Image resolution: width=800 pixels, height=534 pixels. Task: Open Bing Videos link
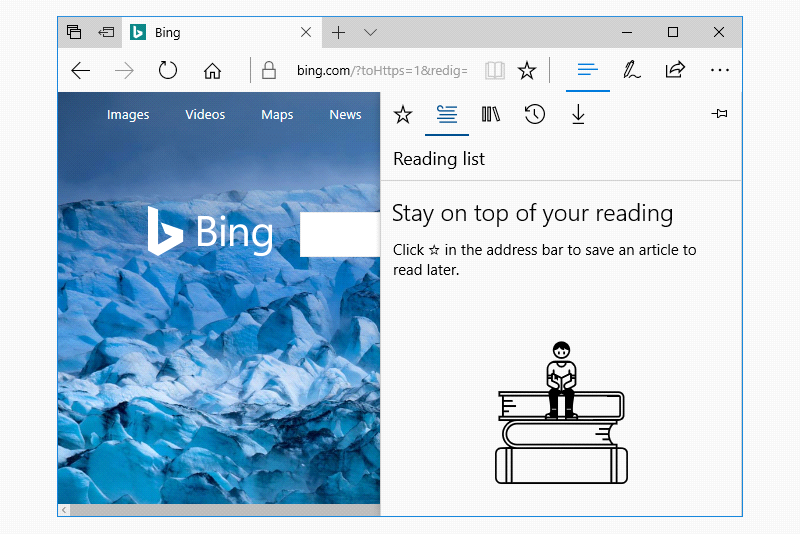tap(205, 114)
